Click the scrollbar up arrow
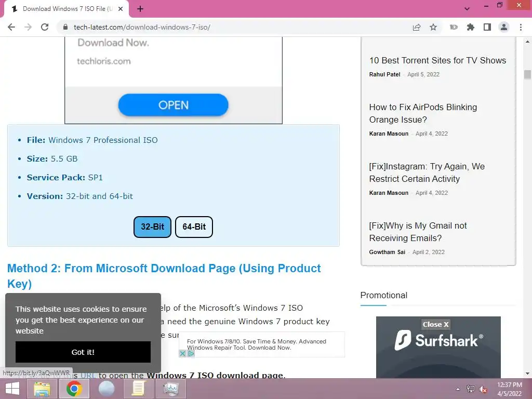Image resolution: width=532 pixels, height=399 pixels. pyautogui.click(x=527, y=42)
